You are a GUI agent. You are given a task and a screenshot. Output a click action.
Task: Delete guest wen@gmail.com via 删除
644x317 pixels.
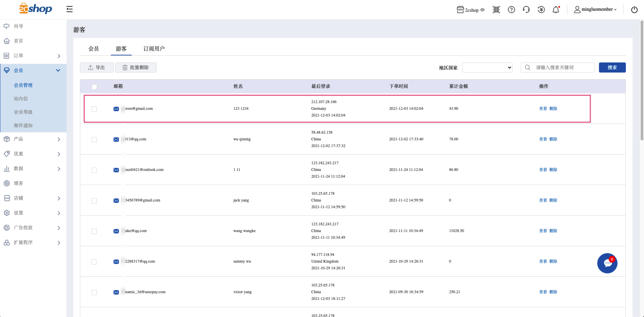tap(553, 109)
